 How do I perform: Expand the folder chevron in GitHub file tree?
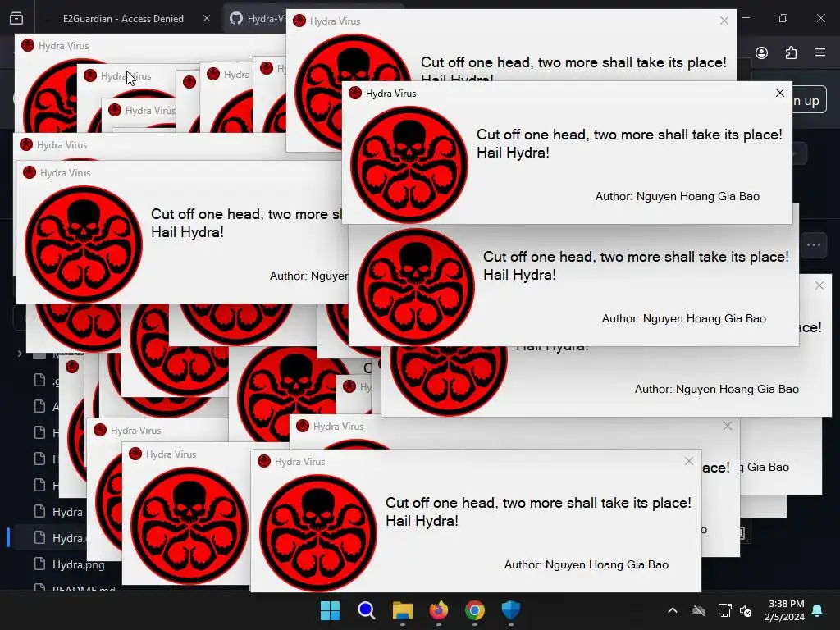tap(20, 354)
